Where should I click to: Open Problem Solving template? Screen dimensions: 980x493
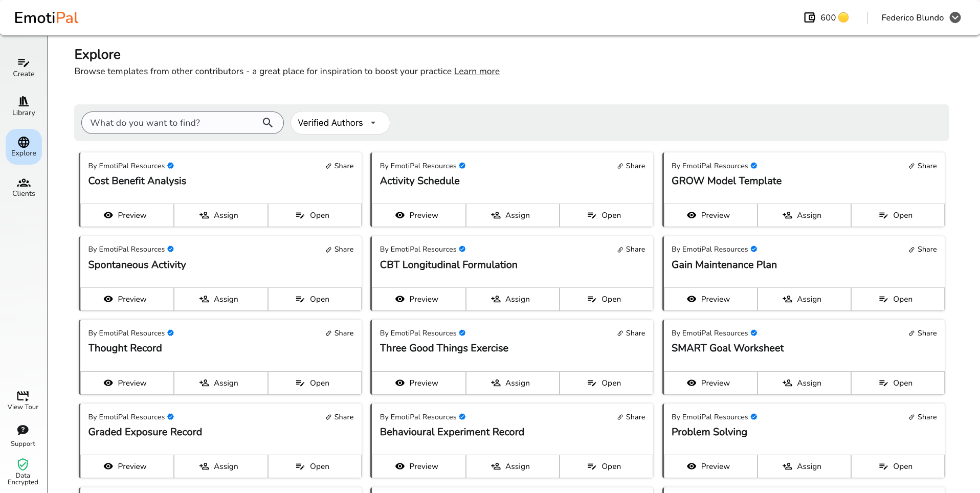point(898,466)
